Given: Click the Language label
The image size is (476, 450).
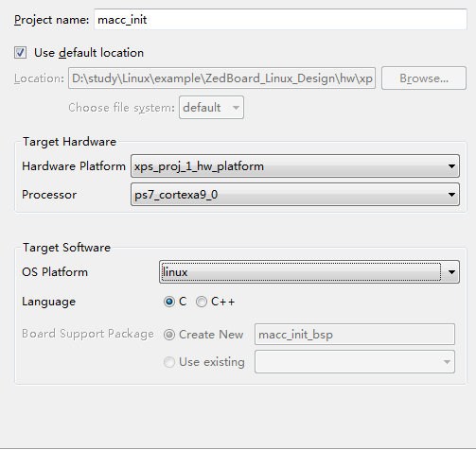Looking at the screenshot, I should click(x=49, y=302).
